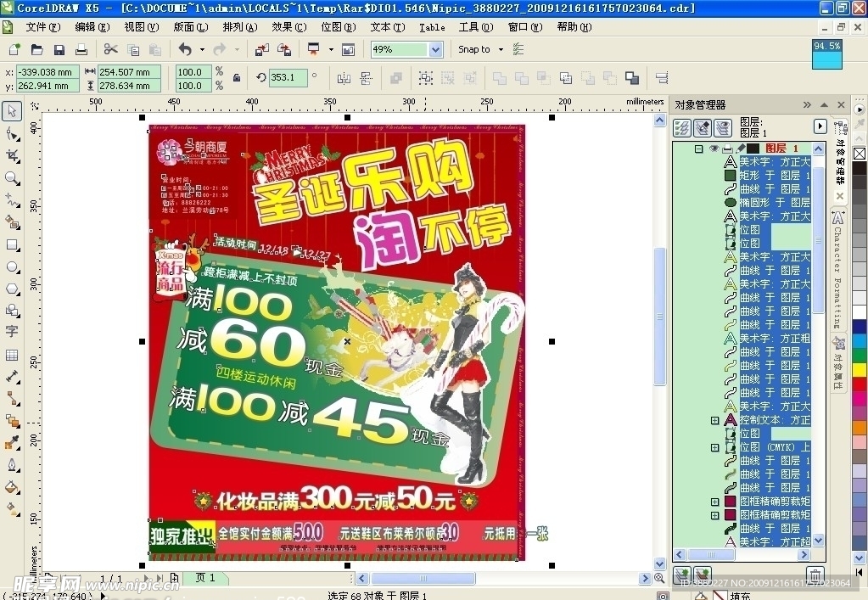This screenshot has width=868, height=600.
Task: Activate the Zoom tool in the toolbox
Action: click(x=12, y=178)
